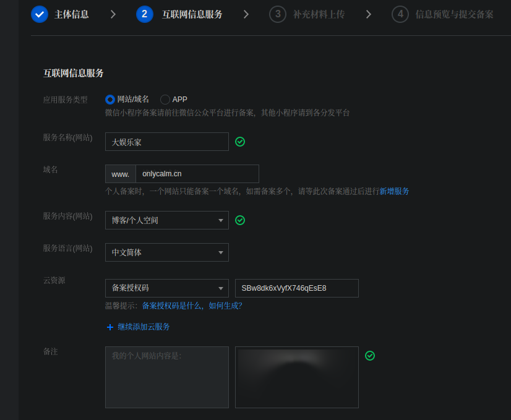Open 备案授权码是什么，如何生成? help link
This screenshot has width=511, height=420.
pos(192,306)
